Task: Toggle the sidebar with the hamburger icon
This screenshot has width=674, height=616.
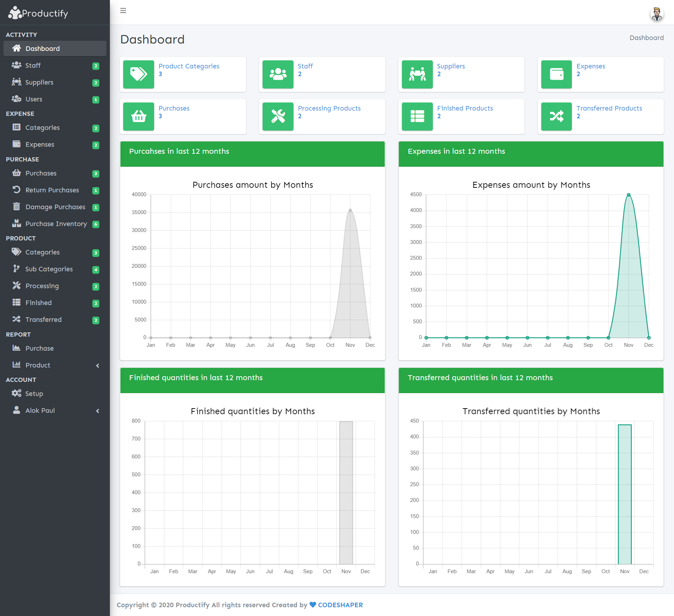Action: 123,11
